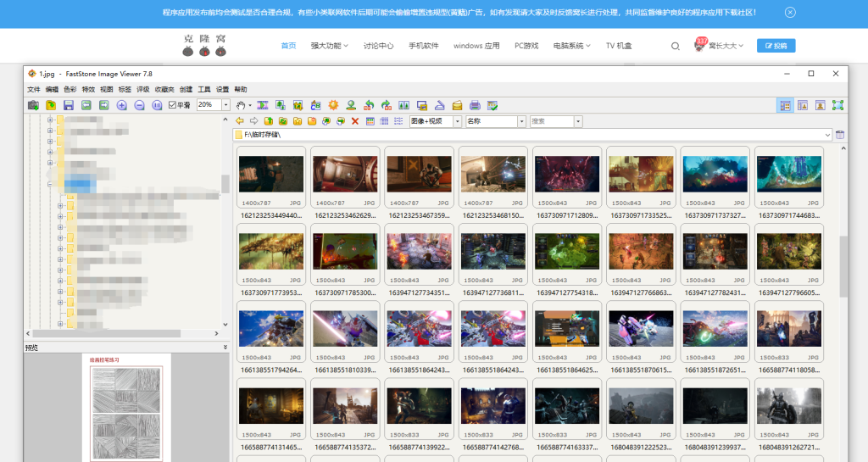Open the 帮助 menu

(x=241, y=89)
